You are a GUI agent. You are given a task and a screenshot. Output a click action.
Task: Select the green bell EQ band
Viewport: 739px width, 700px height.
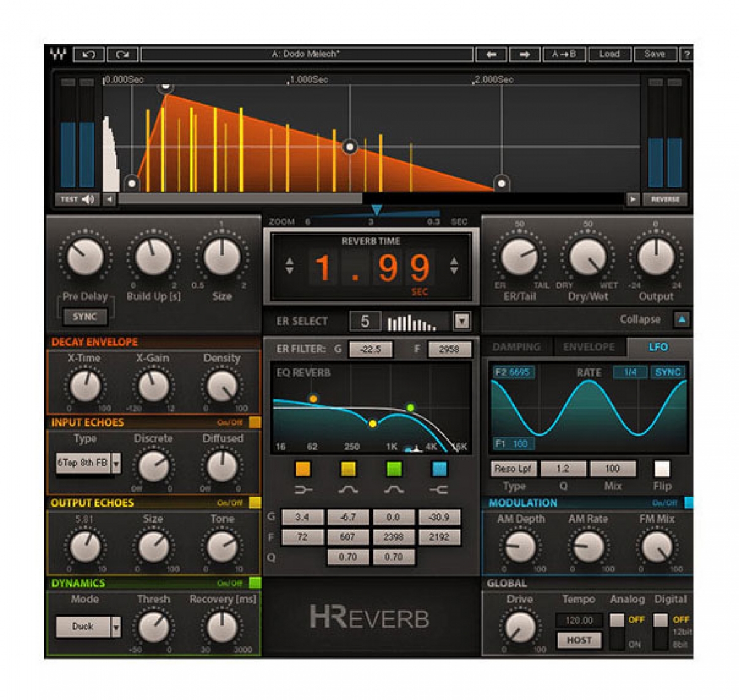[394, 469]
